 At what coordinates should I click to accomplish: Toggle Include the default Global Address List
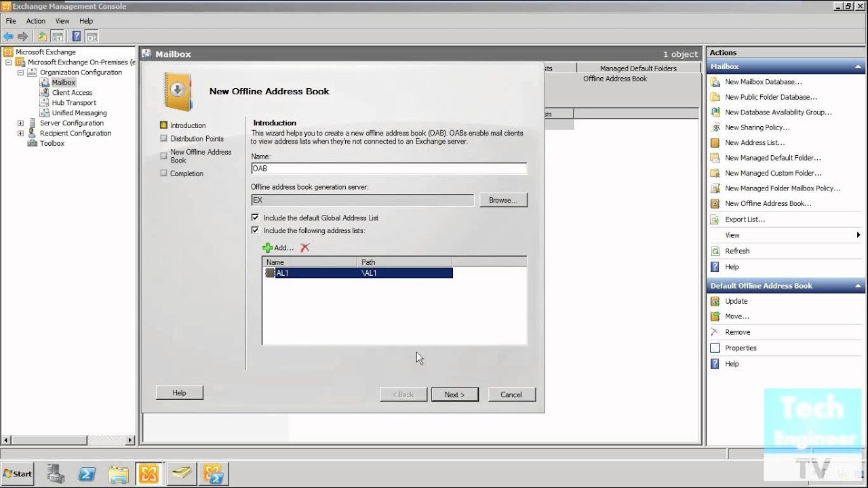point(255,218)
